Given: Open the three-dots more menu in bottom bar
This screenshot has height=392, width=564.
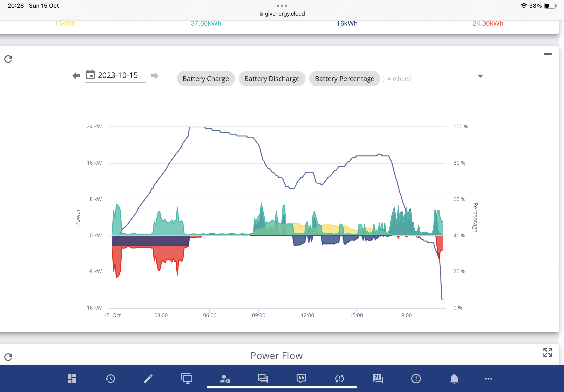Looking at the screenshot, I should click(x=488, y=378).
